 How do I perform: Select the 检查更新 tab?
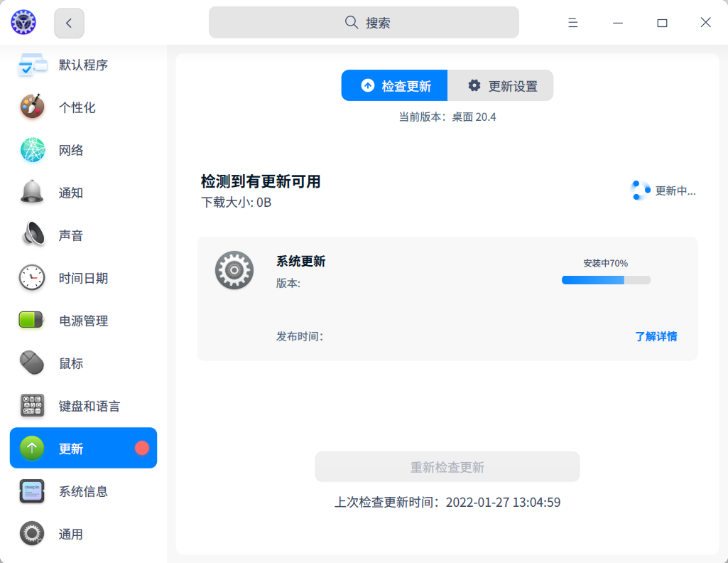[x=394, y=85]
